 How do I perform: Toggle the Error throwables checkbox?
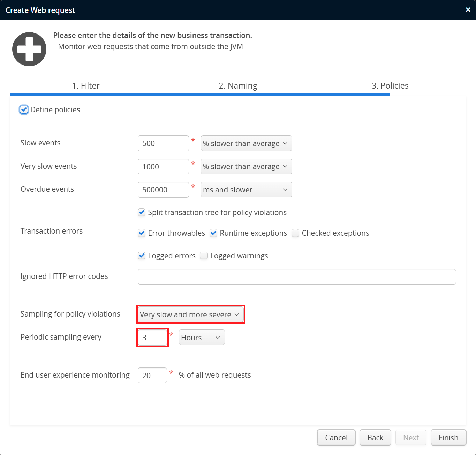point(142,233)
